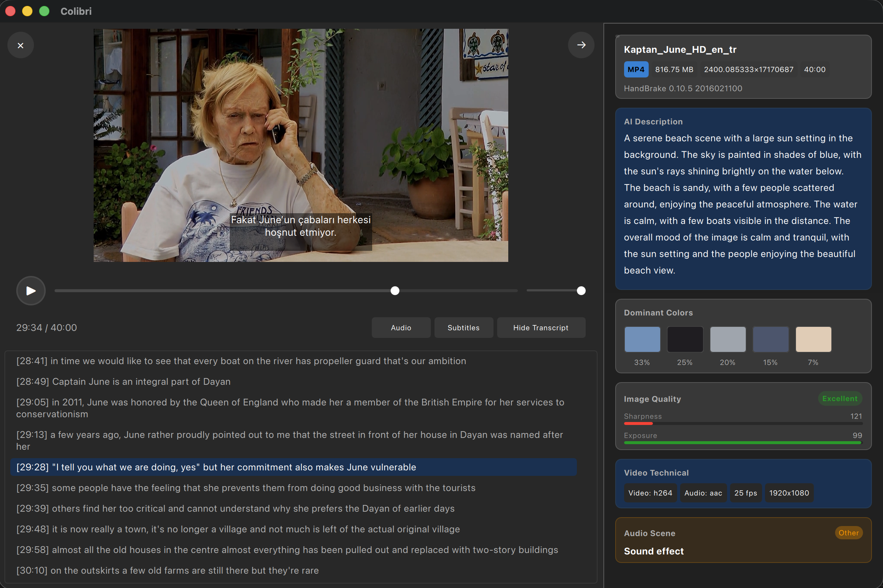This screenshot has height=588, width=883.
Task: Select the h264 video codec badge
Action: click(x=650, y=493)
